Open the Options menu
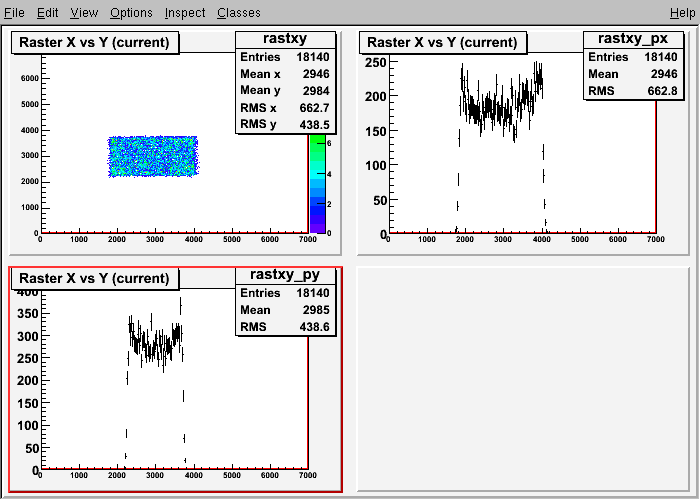 click(131, 13)
